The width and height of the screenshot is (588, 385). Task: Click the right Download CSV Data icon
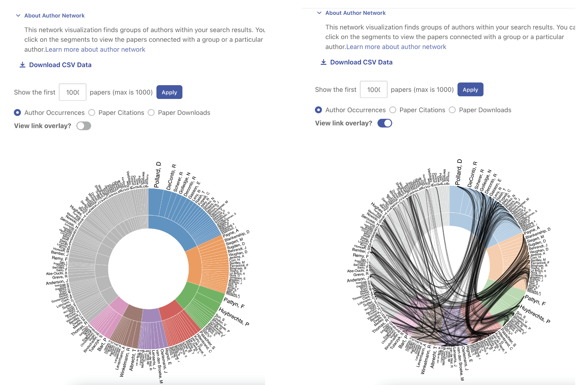pos(324,62)
